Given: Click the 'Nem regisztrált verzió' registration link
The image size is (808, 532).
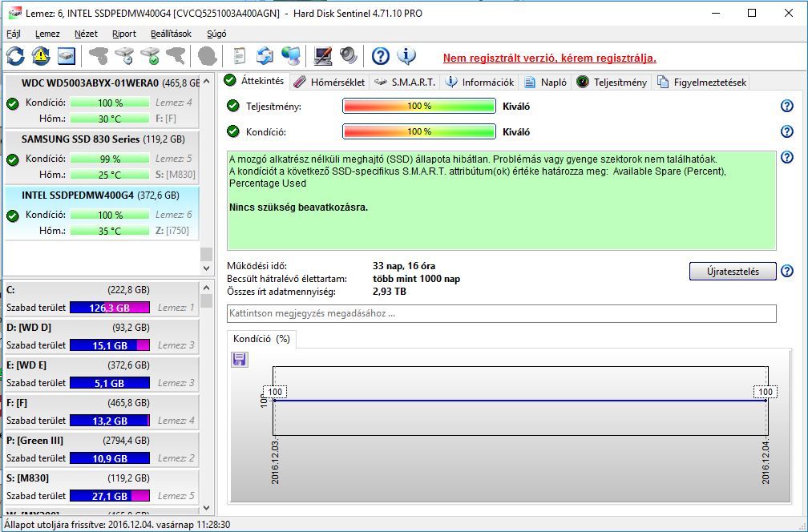Looking at the screenshot, I should click(549, 58).
